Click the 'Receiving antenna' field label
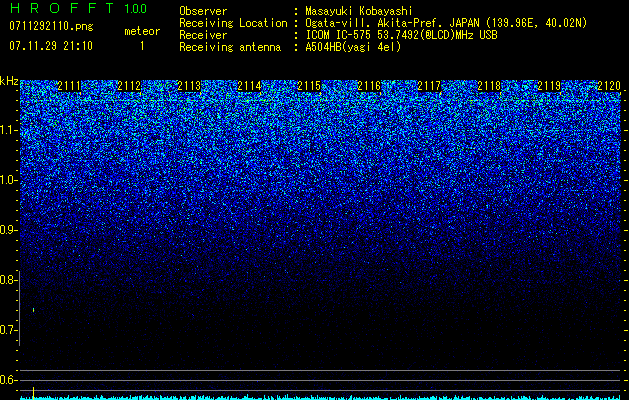Image resolution: width=629 pixels, height=400 pixels. pos(230,47)
